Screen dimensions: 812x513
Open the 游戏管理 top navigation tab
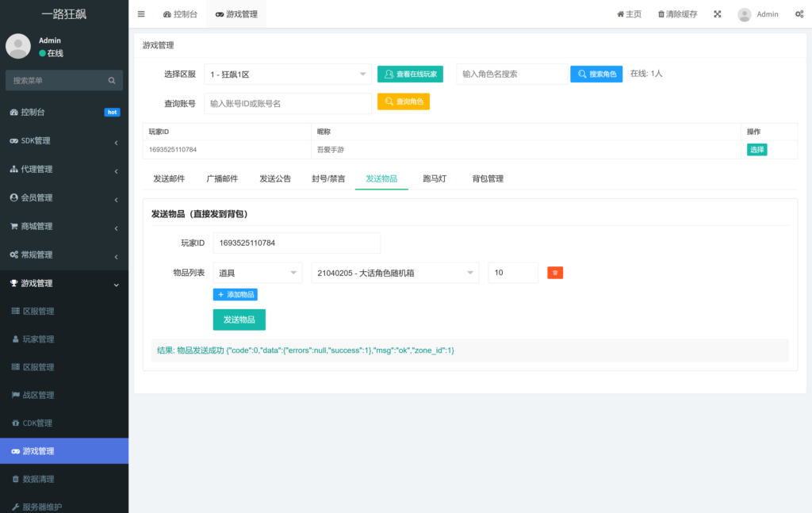[x=236, y=14]
